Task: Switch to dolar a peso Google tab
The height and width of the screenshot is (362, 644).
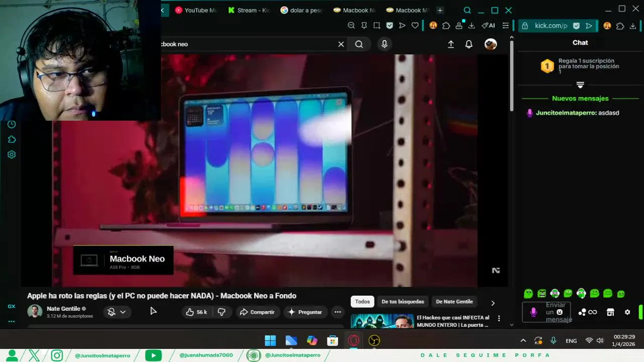Action: click(301, 10)
